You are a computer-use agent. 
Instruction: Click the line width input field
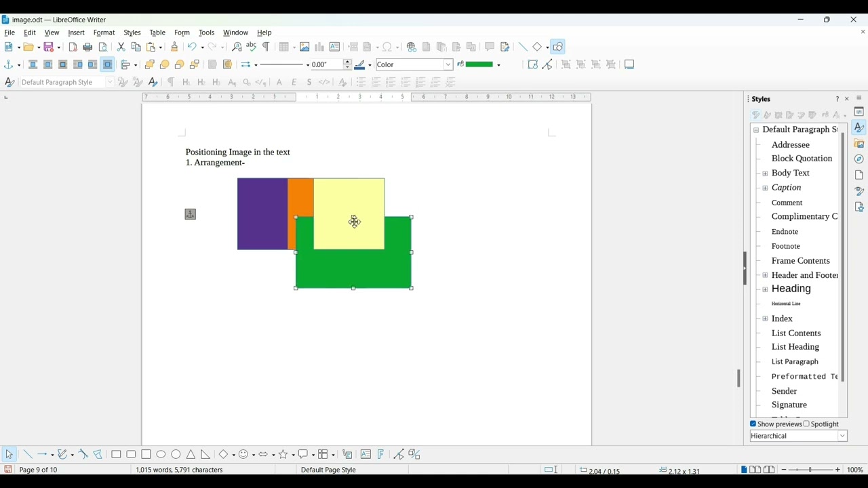coord(328,65)
